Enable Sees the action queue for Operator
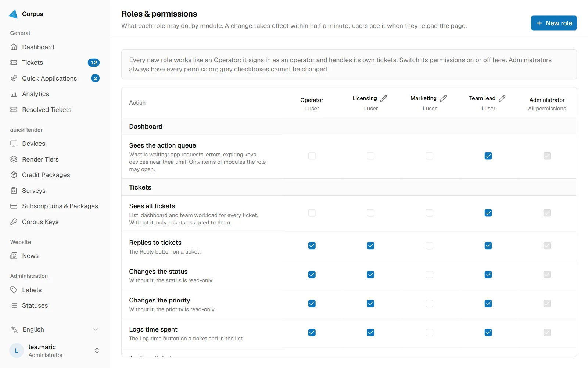Screen dimensions: 588x368 coord(312,156)
